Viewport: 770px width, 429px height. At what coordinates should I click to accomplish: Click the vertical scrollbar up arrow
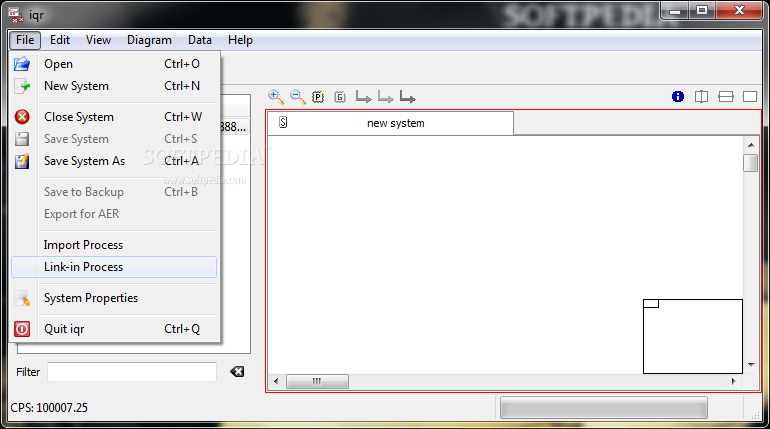pos(751,145)
